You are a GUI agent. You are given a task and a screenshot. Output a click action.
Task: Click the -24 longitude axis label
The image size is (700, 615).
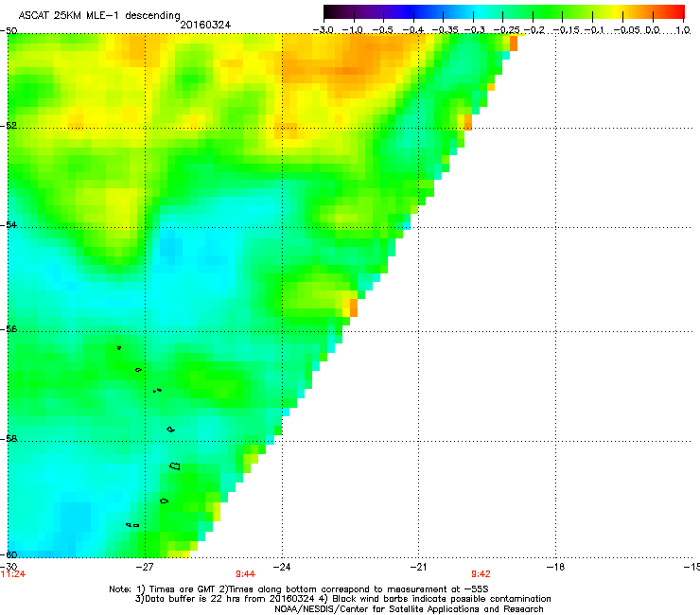pyautogui.click(x=282, y=567)
